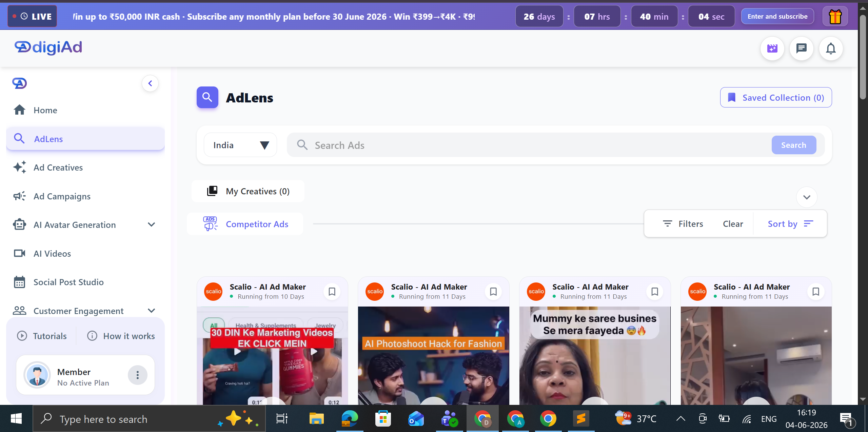868x432 pixels.
Task: Click the gift box icon in banner
Action: click(x=835, y=16)
